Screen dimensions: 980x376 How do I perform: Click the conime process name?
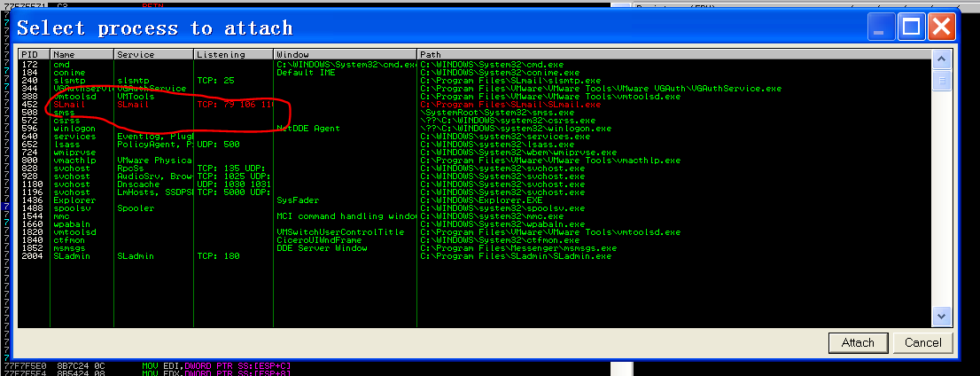[x=69, y=73]
